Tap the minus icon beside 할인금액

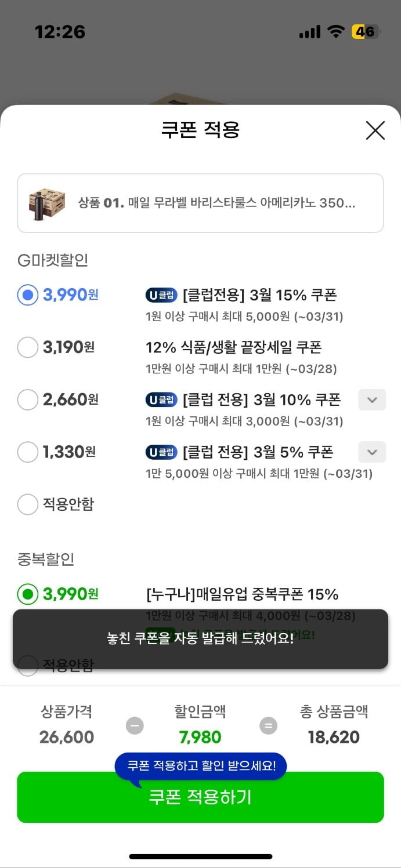click(x=135, y=725)
